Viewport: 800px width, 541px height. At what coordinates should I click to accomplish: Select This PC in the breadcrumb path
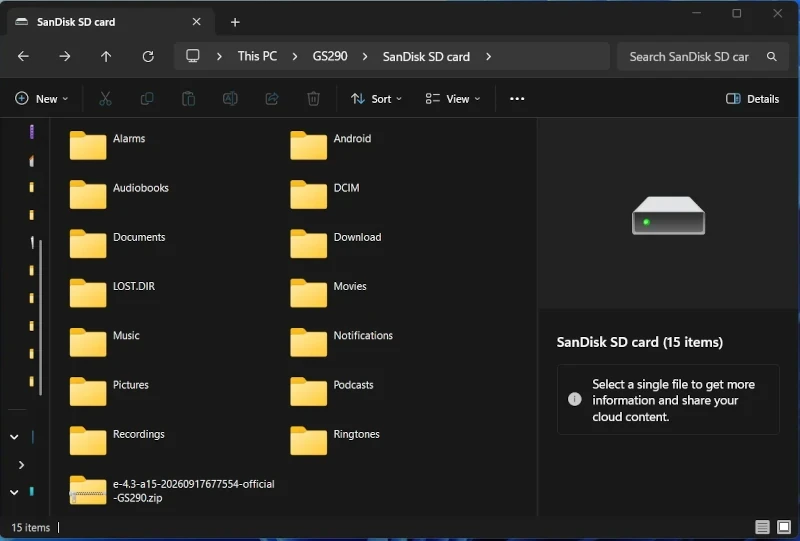[257, 56]
